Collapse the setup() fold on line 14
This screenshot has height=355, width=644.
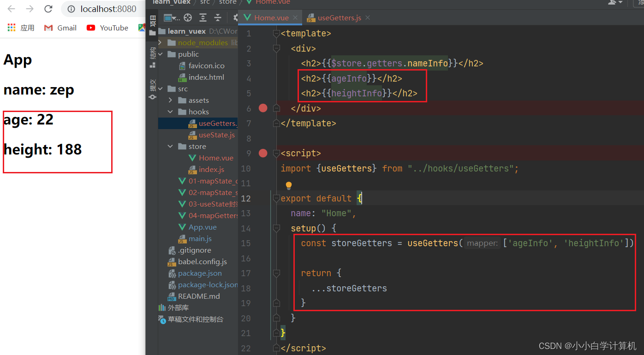pos(276,228)
